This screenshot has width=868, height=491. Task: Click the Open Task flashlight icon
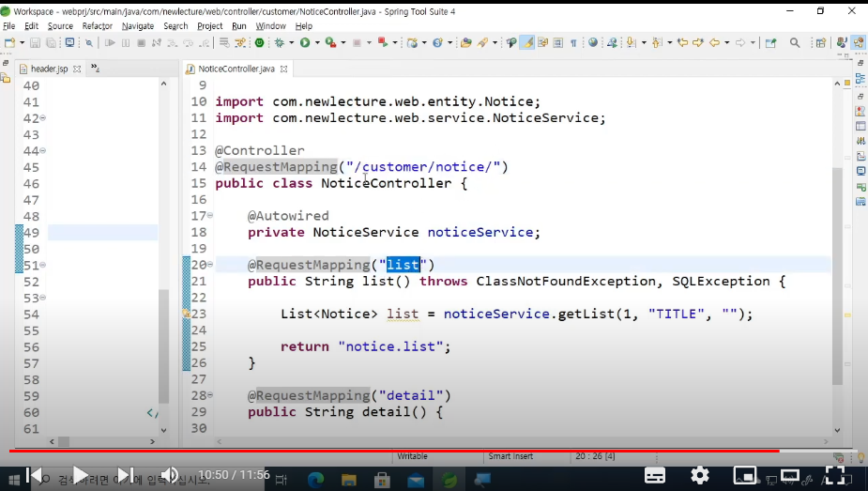(482, 42)
